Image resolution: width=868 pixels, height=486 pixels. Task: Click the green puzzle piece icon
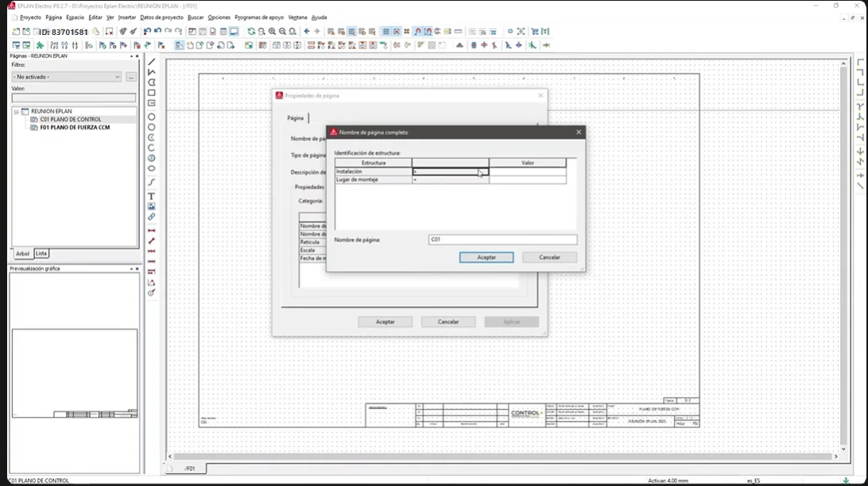pos(40,45)
